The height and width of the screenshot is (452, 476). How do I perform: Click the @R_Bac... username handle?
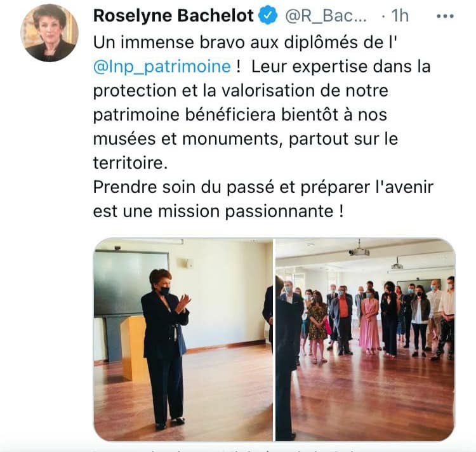click(326, 16)
